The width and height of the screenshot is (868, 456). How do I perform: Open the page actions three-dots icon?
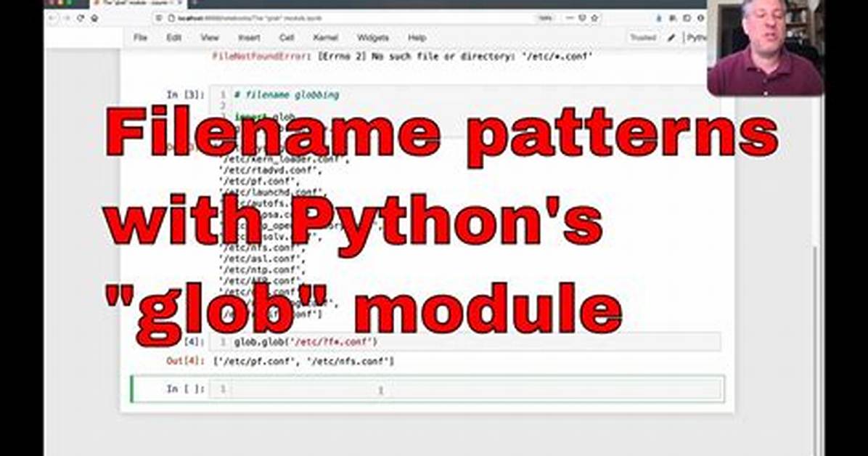570,17
